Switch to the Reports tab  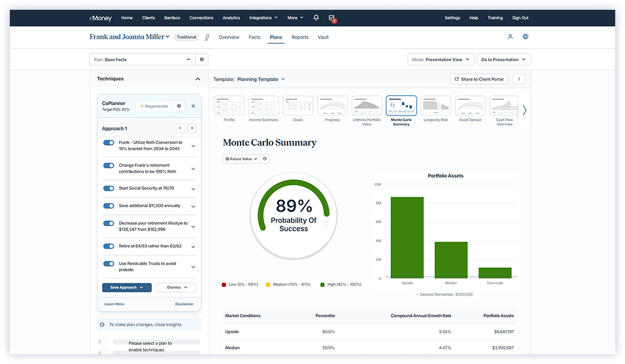(x=299, y=37)
